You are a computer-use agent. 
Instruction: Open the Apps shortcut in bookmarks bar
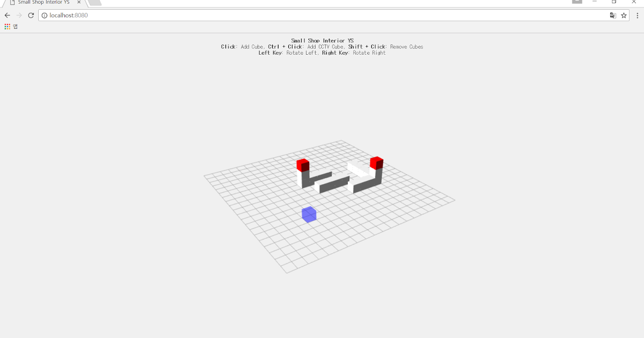[x=11, y=26]
